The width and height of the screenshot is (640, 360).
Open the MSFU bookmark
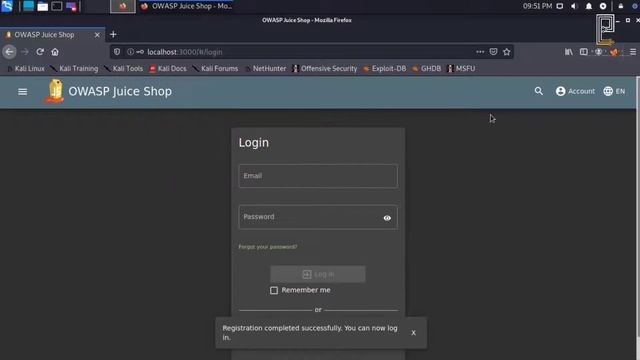click(461, 69)
